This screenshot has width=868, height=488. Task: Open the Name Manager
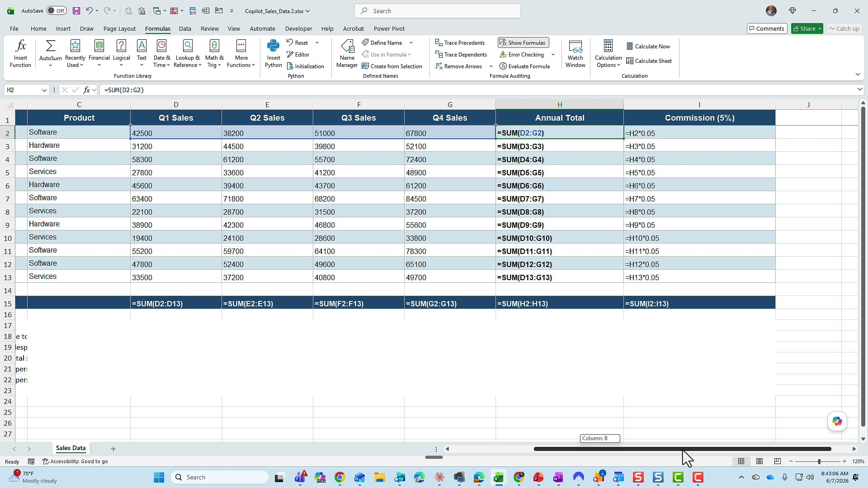347,53
